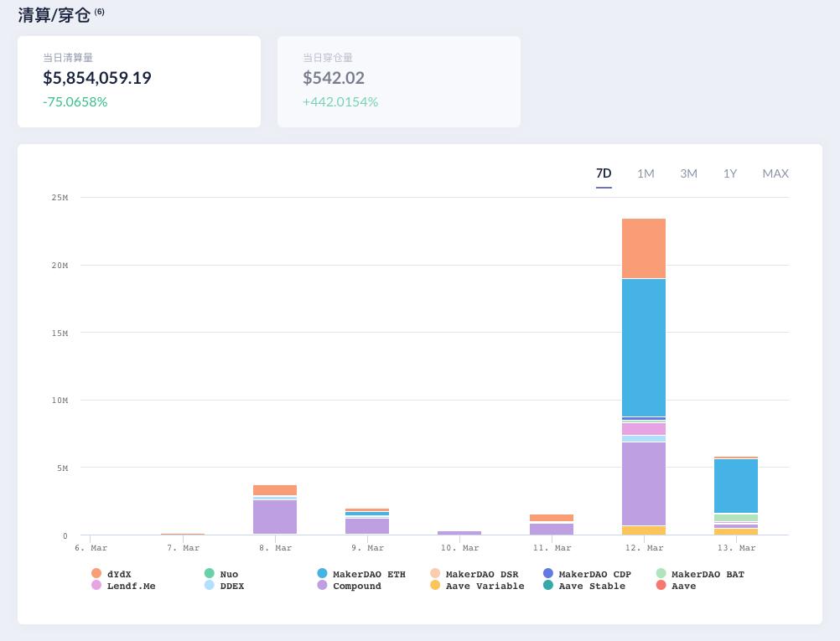Toggle Aave Stable legend item
Image resolution: width=840 pixels, height=641 pixels.
pyautogui.click(x=591, y=586)
